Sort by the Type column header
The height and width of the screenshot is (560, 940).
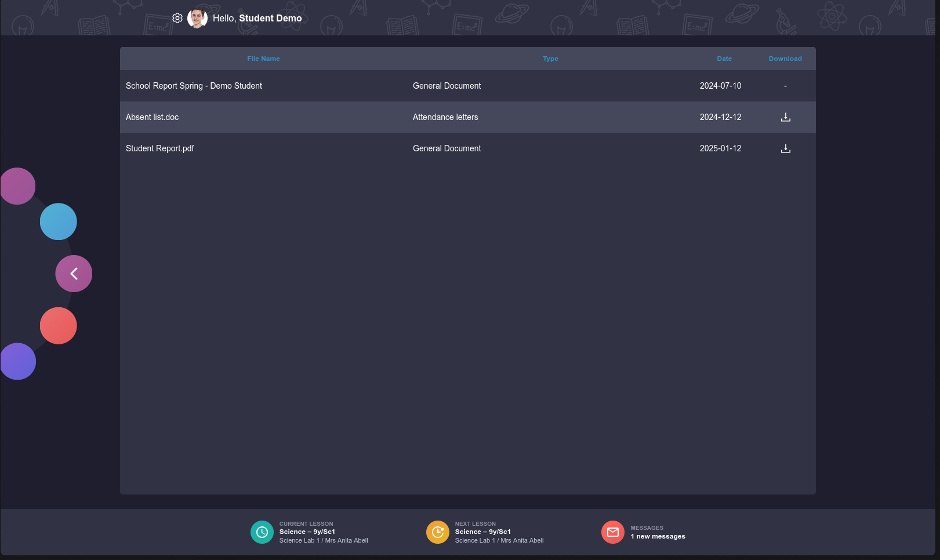tap(550, 59)
